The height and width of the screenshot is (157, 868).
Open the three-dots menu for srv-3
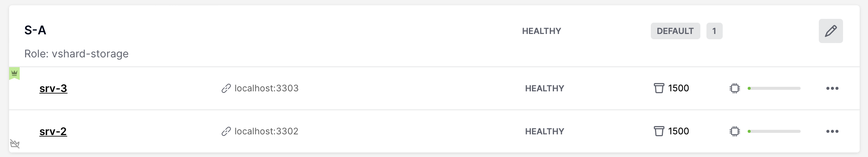pos(832,88)
